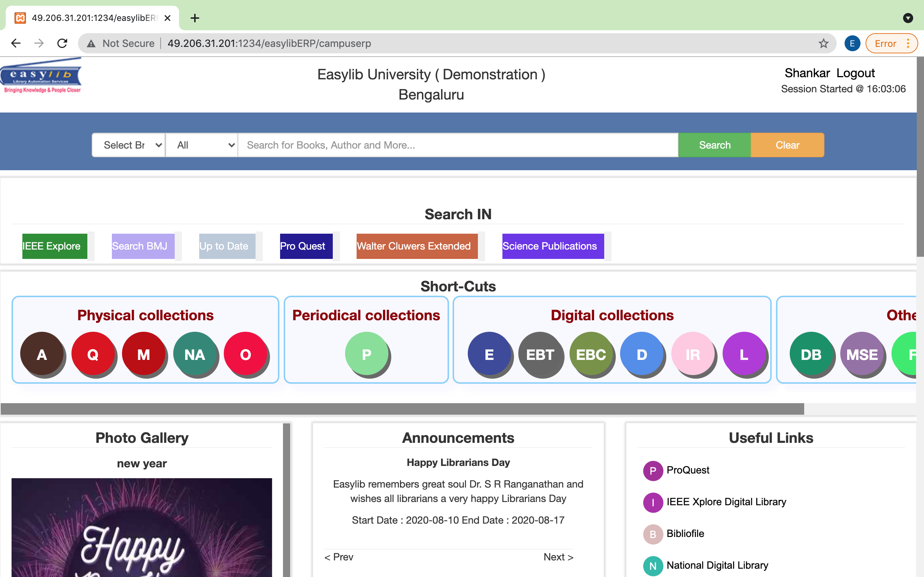
Task: Click the Clear button
Action: click(x=787, y=145)
